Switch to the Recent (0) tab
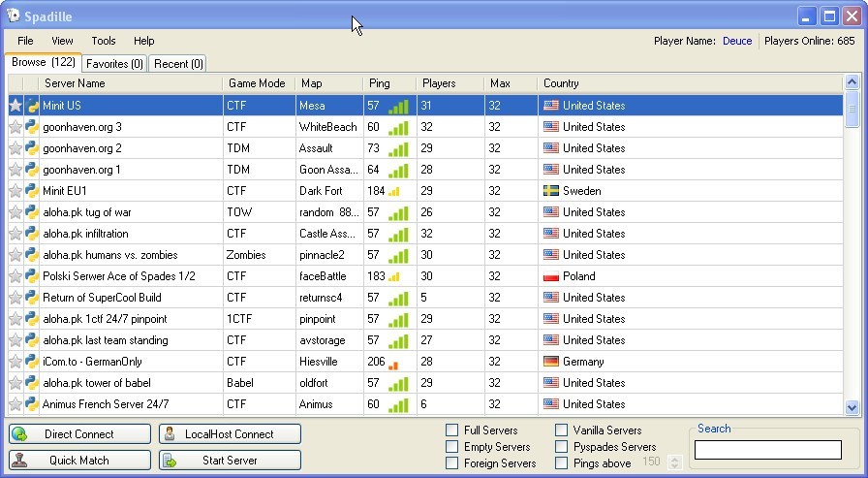 tap(179, 64)
